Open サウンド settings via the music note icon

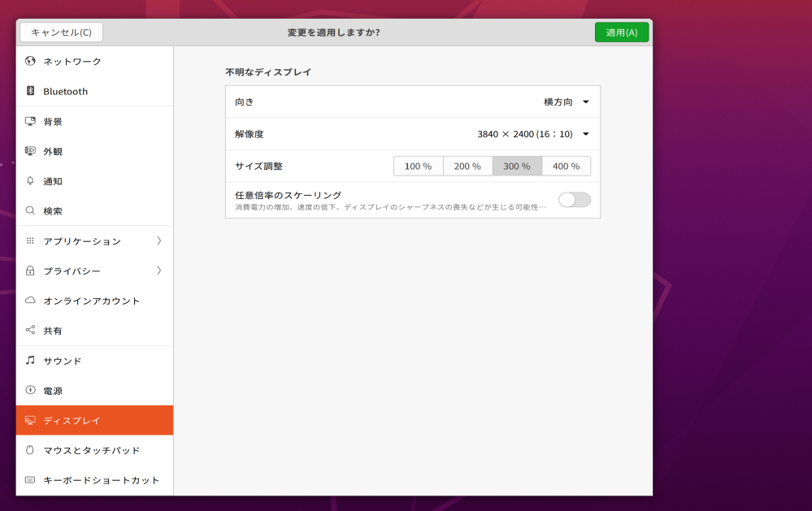point(30,361)
